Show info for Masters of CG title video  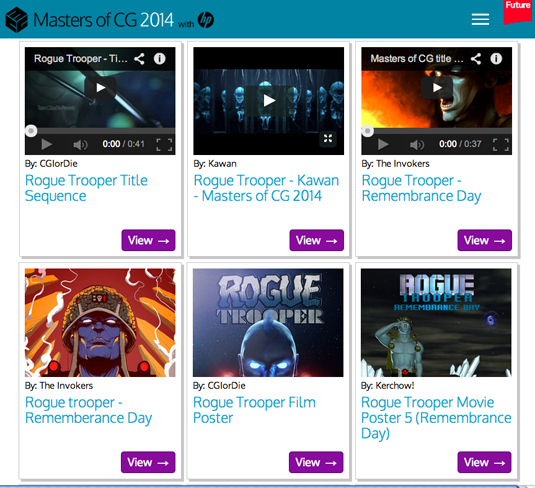(x=496, y=59)
